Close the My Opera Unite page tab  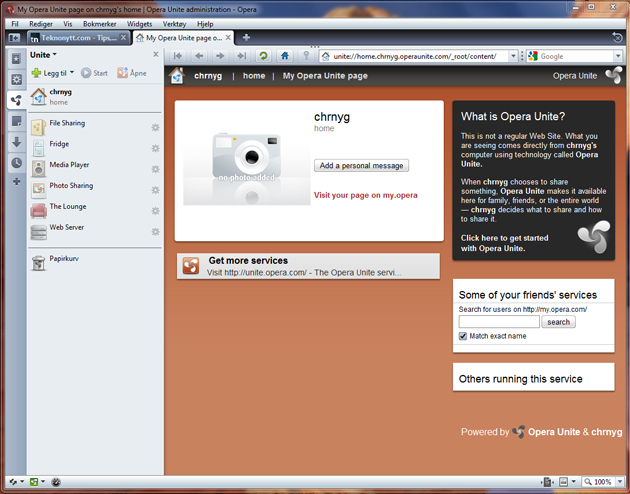pos(228,37)
